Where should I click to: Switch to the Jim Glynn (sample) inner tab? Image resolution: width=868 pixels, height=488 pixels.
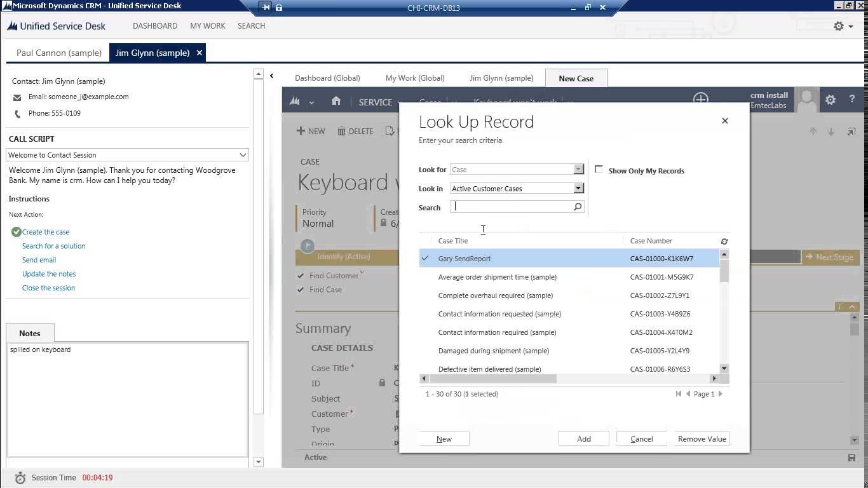tap(501, 78)
